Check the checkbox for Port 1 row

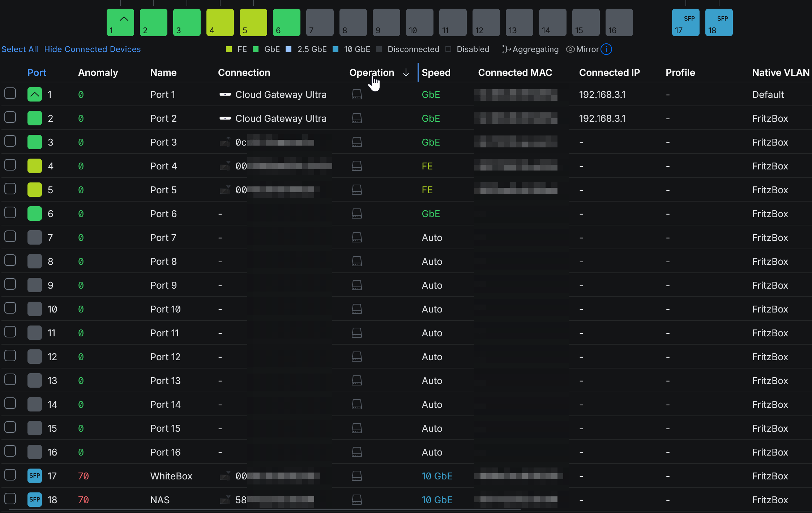click(10, 94)
